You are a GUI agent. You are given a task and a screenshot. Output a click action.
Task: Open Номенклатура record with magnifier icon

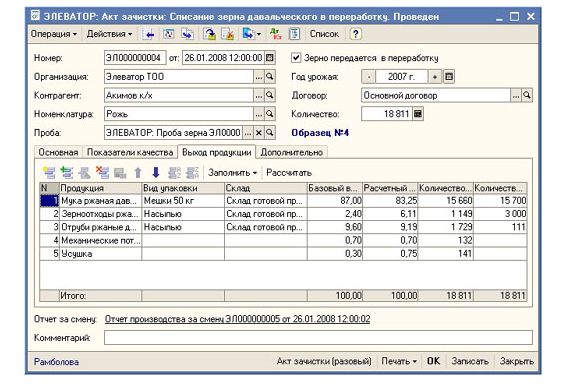pyautogui.click(x=270, y=114)
